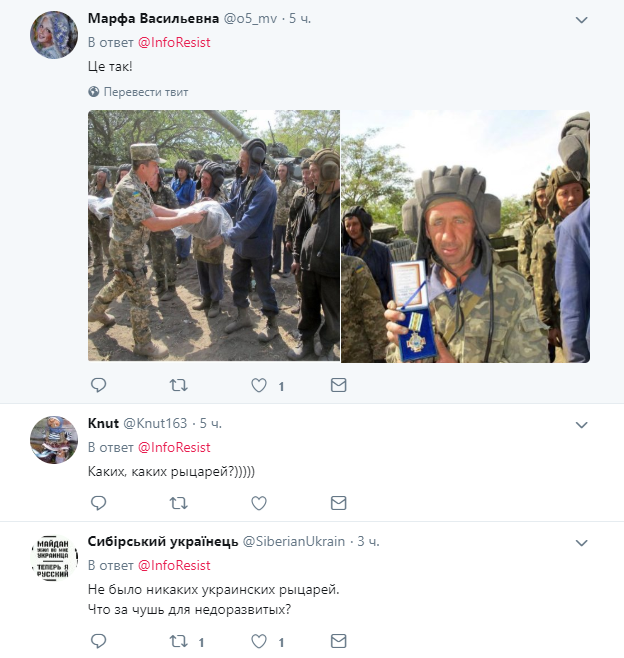Image resolution: width=624 pixels, height=658 pixels.
Task: Open dropdown chevron on Сибірський українець's tweet
Action: tap(581, 543)
